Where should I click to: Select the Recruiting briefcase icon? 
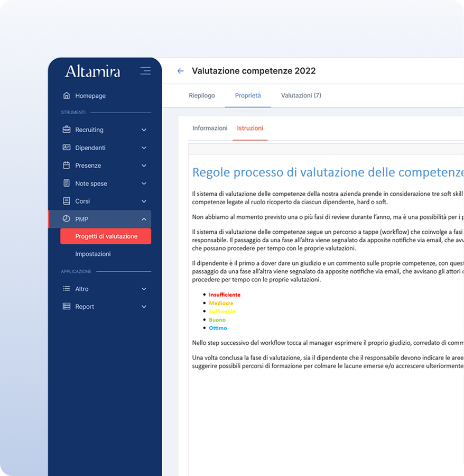click(x=66, y=130)
